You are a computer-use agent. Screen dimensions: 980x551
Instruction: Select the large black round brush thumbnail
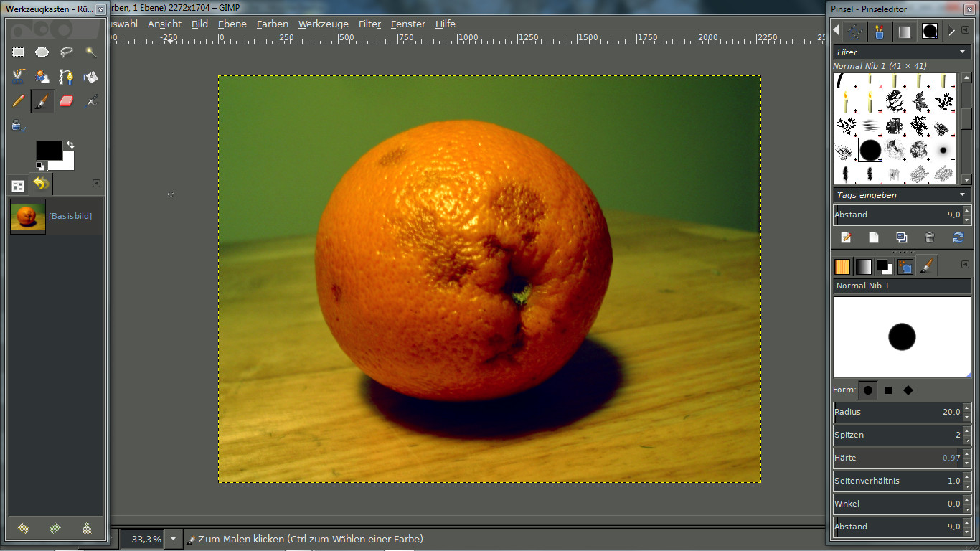870,151
